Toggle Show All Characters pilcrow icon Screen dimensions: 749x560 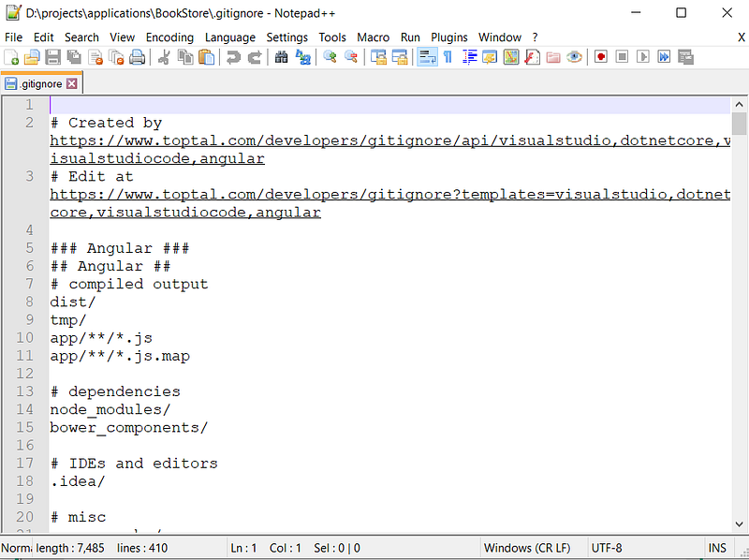tap(448, 57)
